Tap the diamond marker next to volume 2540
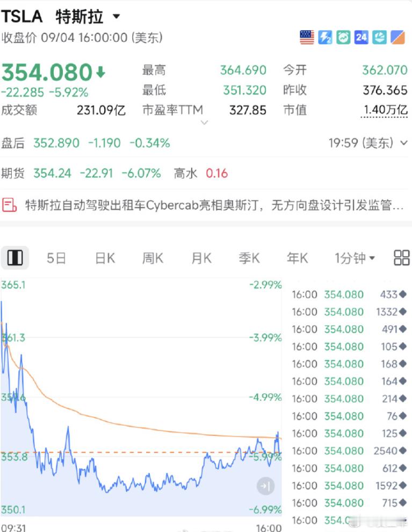 pos(402,450)
